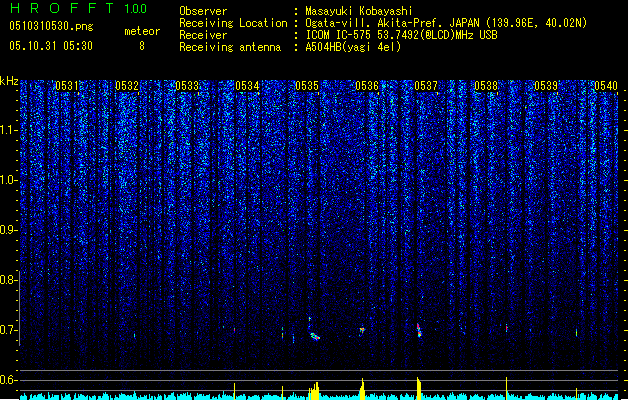Click the Observer field label

click(203, 11)
